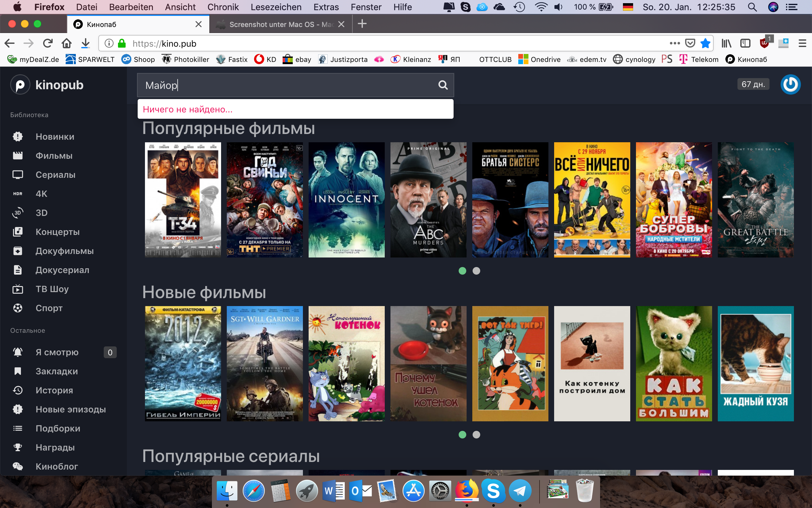Open the Новые эпизоды link
Image resolution: width=812 pixels, height=508 pixels.
71,409
